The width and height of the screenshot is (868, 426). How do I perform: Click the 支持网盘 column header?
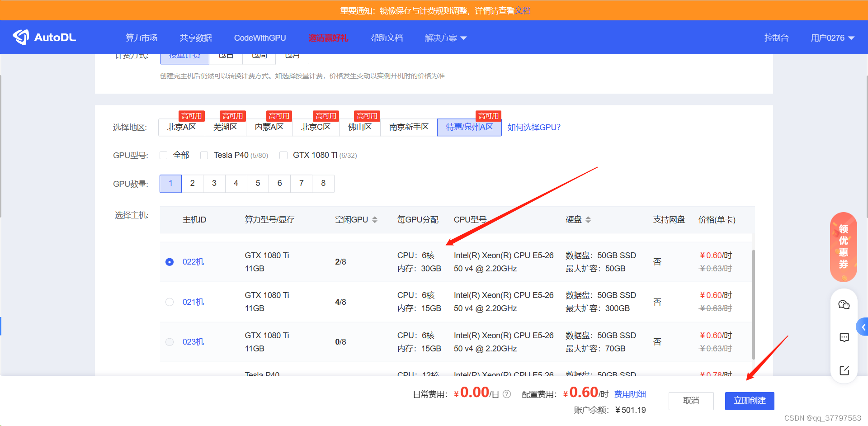pos(669,220)
